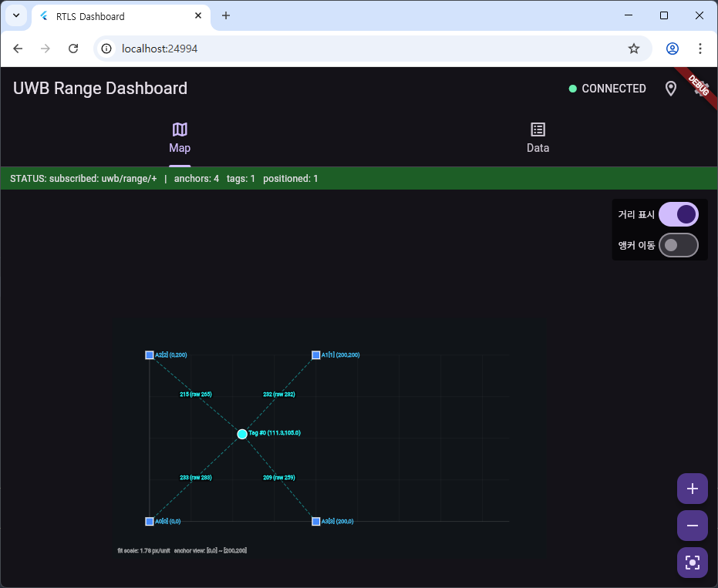Click the CONNECTED status indicator

tap(607, 89)
